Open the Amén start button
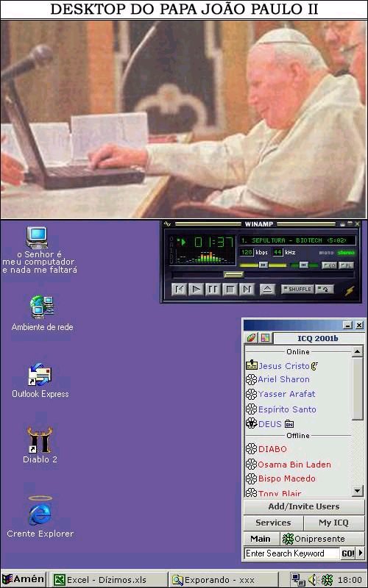Screen dimensions: 368x588 (x=24, y=579)
